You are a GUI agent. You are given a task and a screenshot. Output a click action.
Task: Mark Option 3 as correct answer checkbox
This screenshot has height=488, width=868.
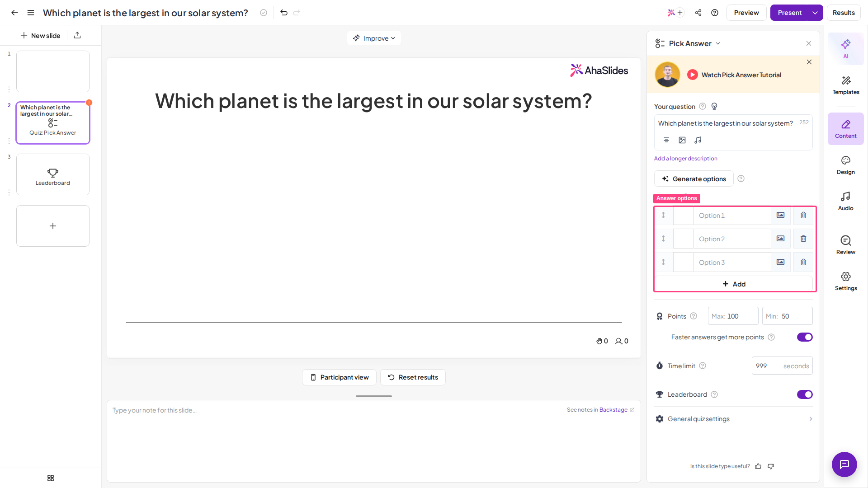[x=683, y=262]
